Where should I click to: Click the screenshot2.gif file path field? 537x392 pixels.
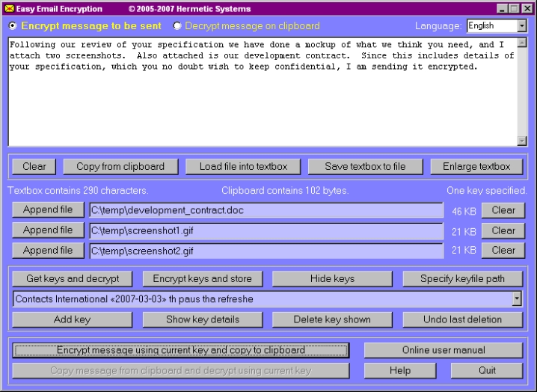coord(266,251)
